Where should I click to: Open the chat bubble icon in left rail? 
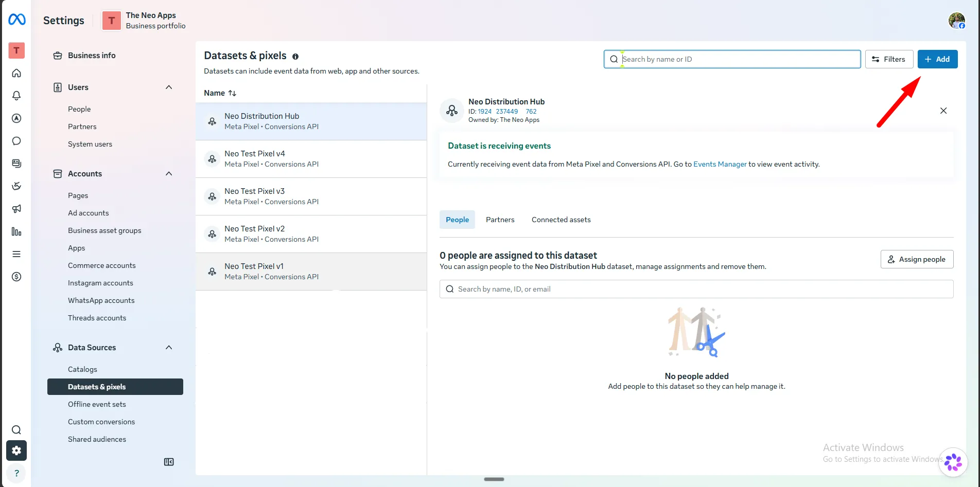pyautogui.click(x=16, y=141)
